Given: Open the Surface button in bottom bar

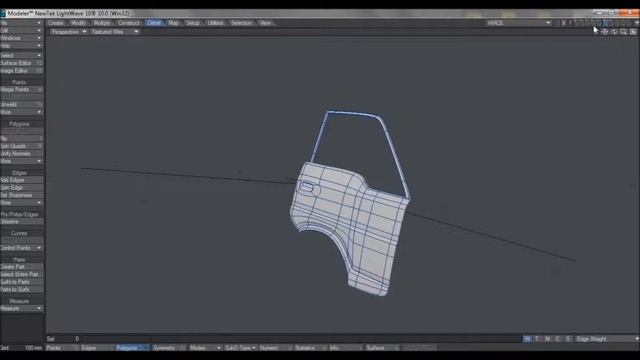Looking at the screenshot, I should tap(382, 348).
